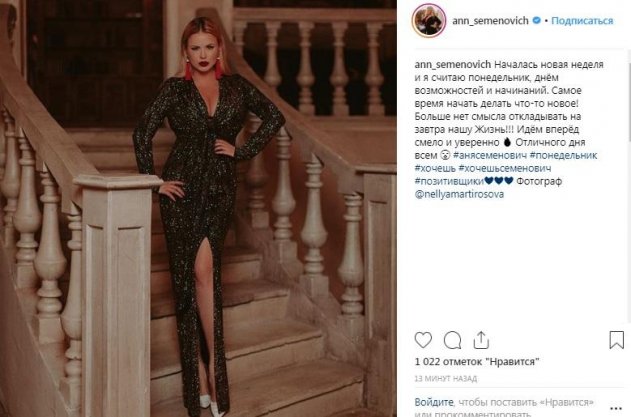Follow with the Подписаться button
Viewport: 631px width, 417px height.
click(x=582, y=21)
